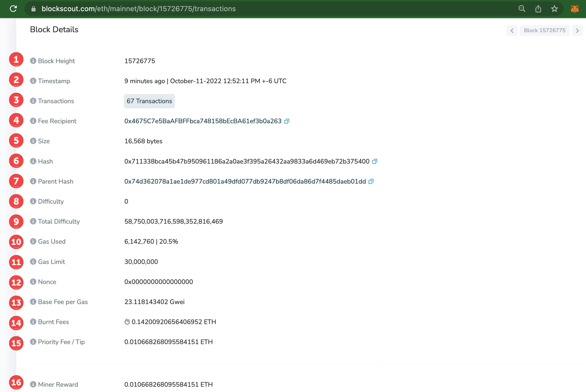This screenshot has height=392, width=586.
Task: Click info icon next to Gas Used
Action: (x=33, y=241)
